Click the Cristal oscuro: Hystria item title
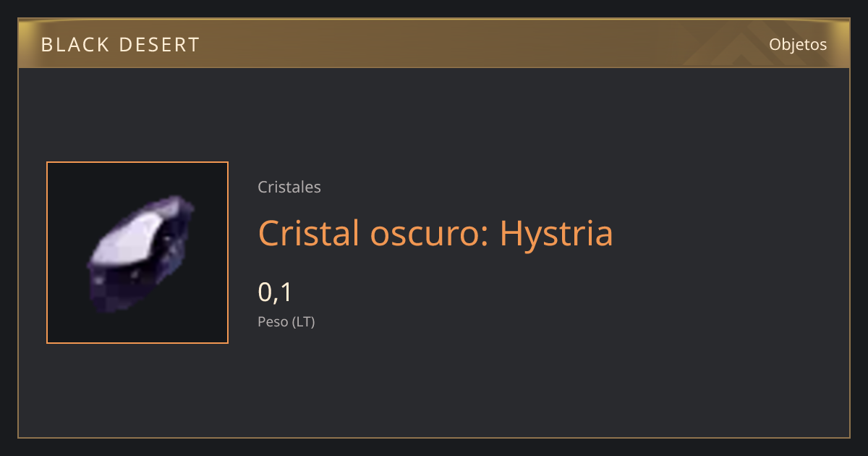The height and width of the screenshot is (456, 868). (x=435, y=233)
